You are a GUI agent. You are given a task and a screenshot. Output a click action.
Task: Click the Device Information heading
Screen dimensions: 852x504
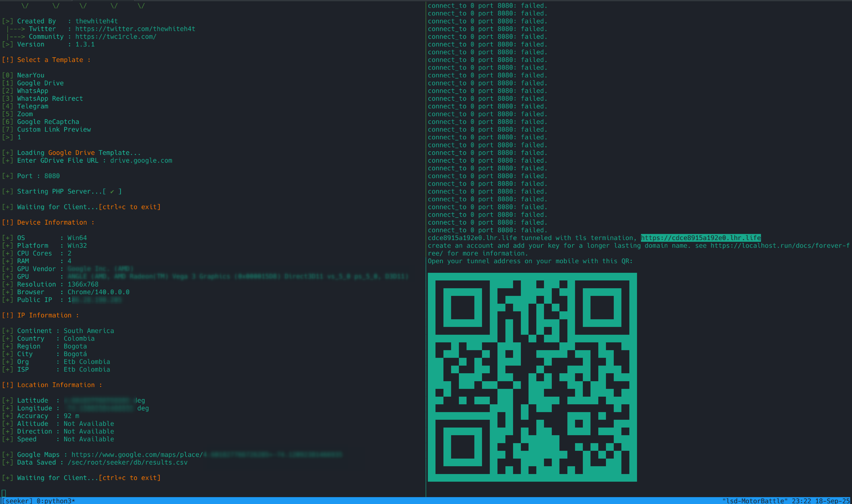52,222
